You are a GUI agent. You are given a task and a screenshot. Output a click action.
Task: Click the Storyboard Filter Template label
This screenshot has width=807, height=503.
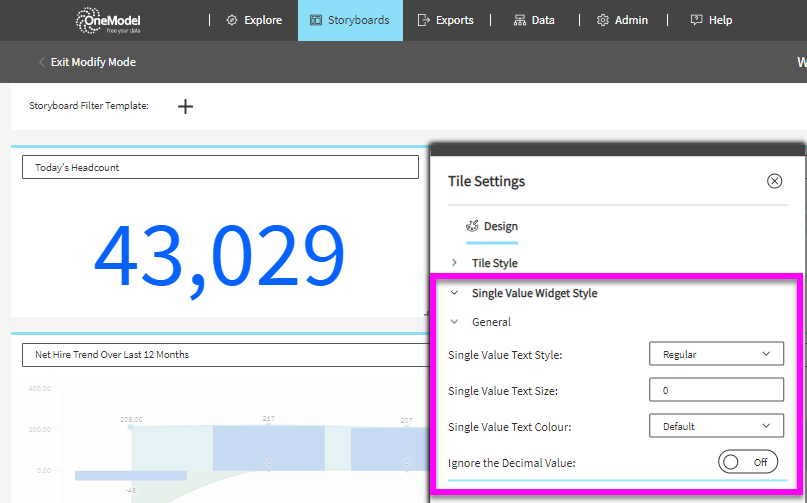[x=89, y=106]
